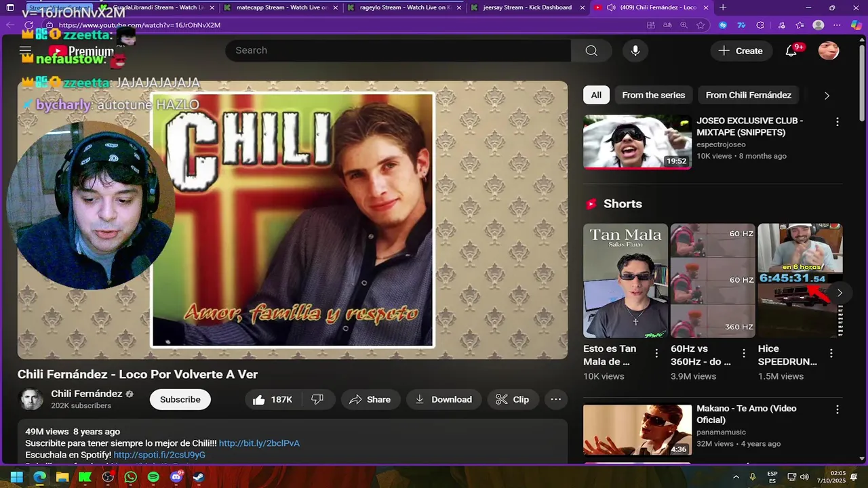
Task: Open the speedrun short thumbnail
Action: 800,281
